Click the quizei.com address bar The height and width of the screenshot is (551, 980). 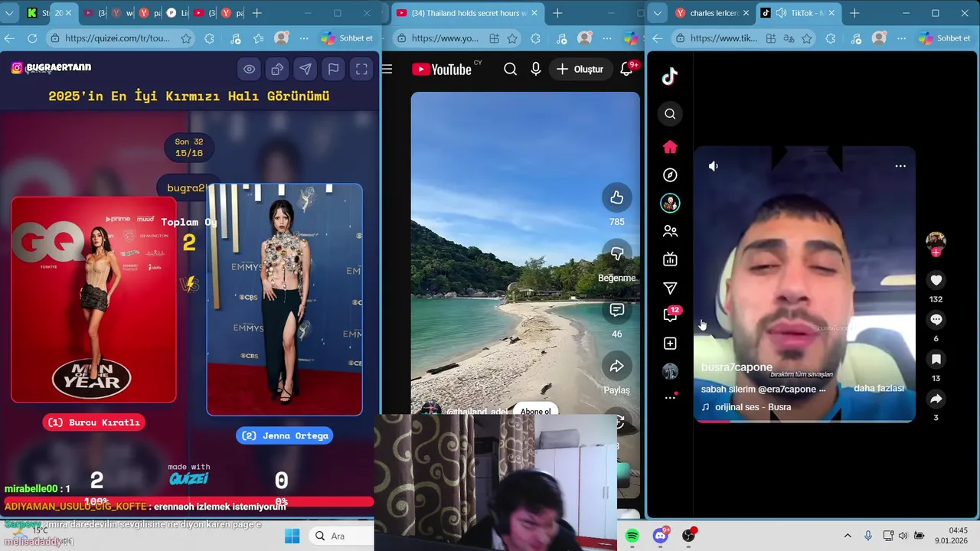point(119,38)
